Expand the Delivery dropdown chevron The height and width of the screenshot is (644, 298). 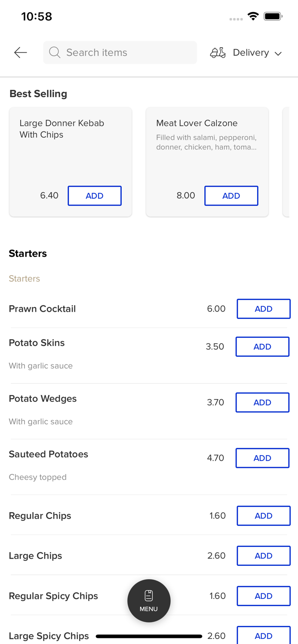pos(278,53)
